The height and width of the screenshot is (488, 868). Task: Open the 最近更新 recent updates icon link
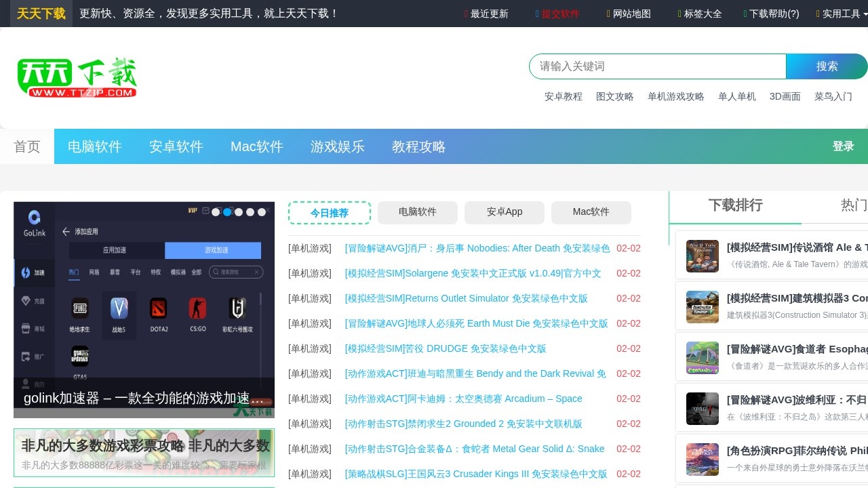point(486,14)
